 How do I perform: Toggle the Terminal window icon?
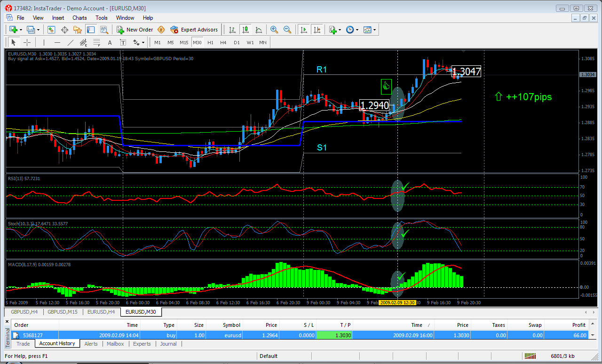click(x=91, y=30)
